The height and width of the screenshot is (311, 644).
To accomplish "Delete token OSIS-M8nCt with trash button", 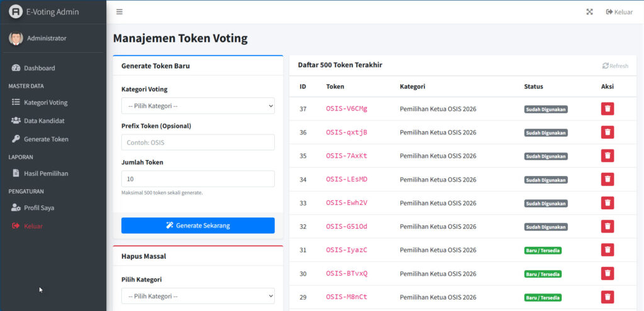I will [x=607, y=297].
